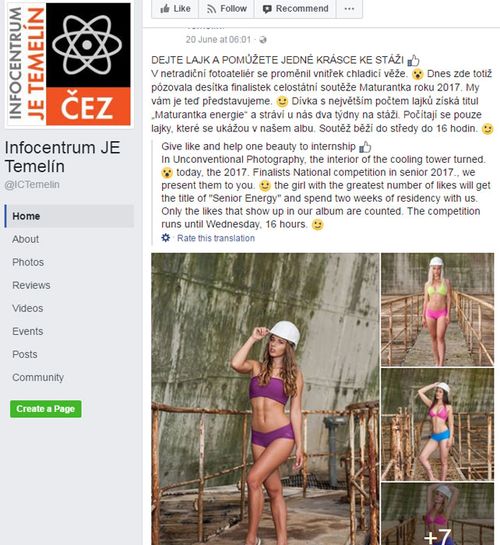500x545 pixels.
Task: Show the Videos section
Action: coord(27,308)
